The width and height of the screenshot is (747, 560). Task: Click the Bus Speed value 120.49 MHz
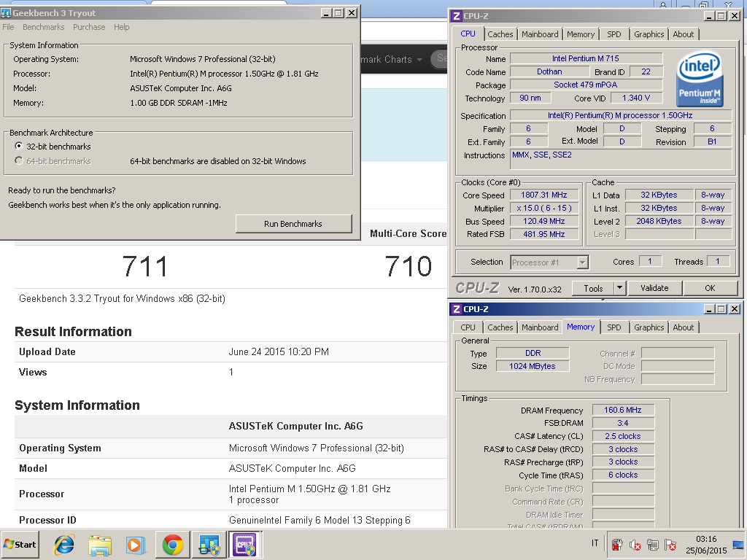(544, 221)
